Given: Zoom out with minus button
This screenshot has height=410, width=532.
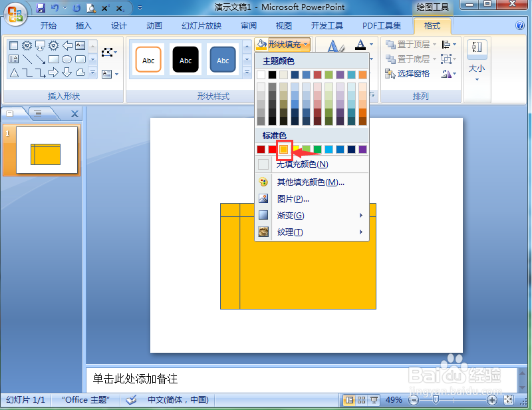Looking at the screenshot, I should click(x=414, y=400).
